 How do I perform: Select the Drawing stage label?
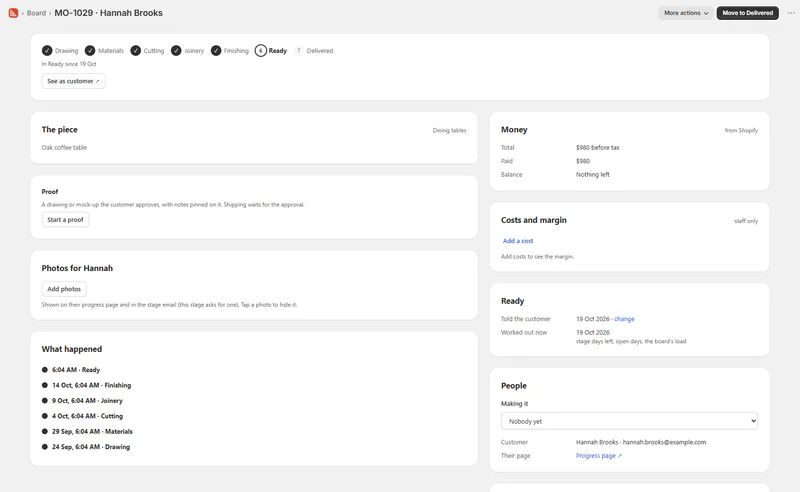click(66, 51)
